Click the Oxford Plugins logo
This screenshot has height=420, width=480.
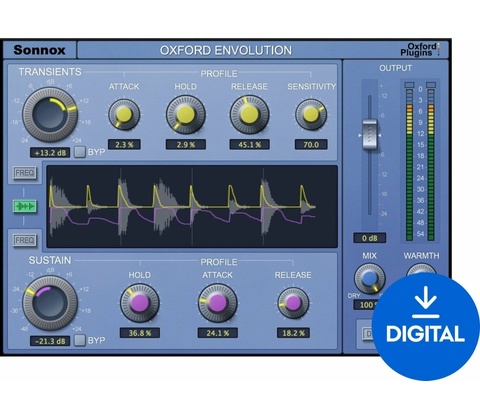(x=420, y=49)
